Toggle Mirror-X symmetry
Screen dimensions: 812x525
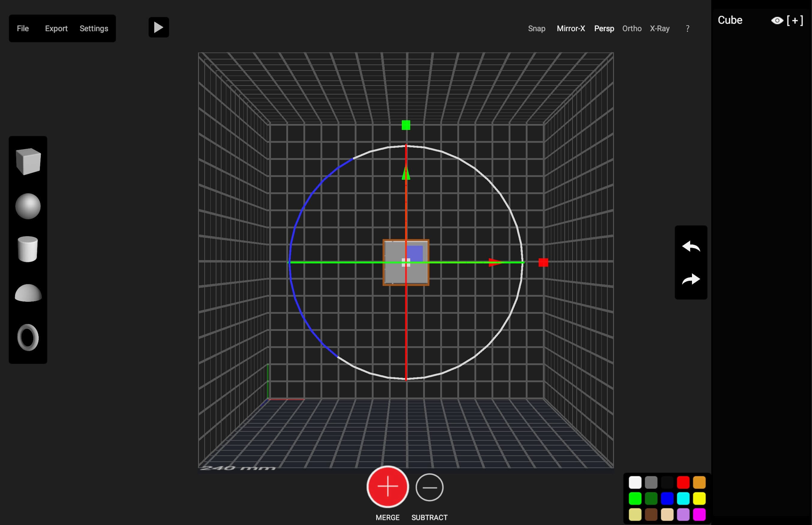[570, 28]
